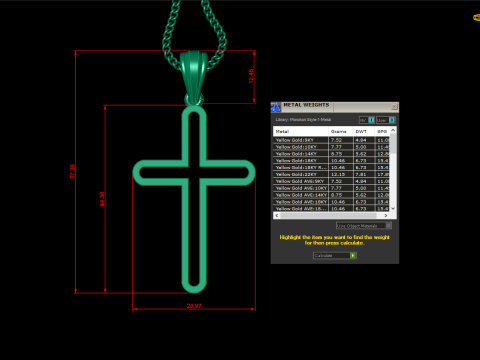
Task: Click the SPG column header
Action: pos(382,131)
